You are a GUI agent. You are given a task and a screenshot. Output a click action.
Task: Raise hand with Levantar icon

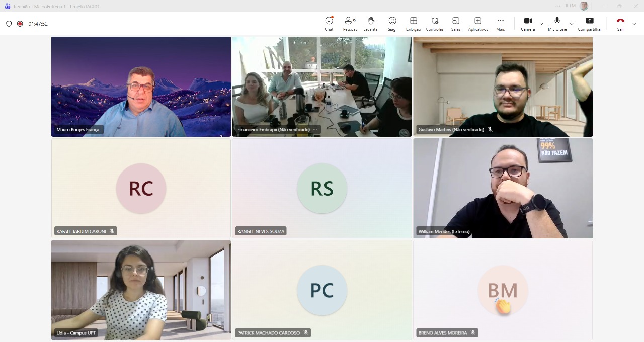click(371, 24)
